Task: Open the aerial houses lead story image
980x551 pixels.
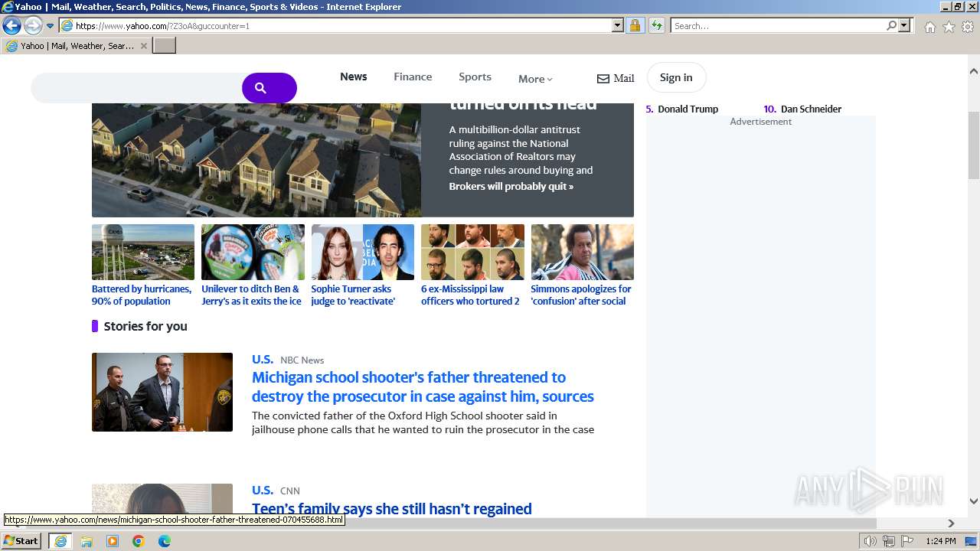Action: point(256,160)
